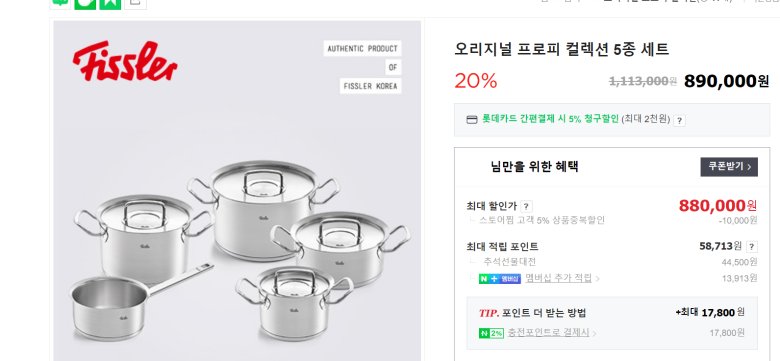Open the 충전포인트로 결제시 link
Viewport: 780px width, 361px height.
[x=548, y=333]
